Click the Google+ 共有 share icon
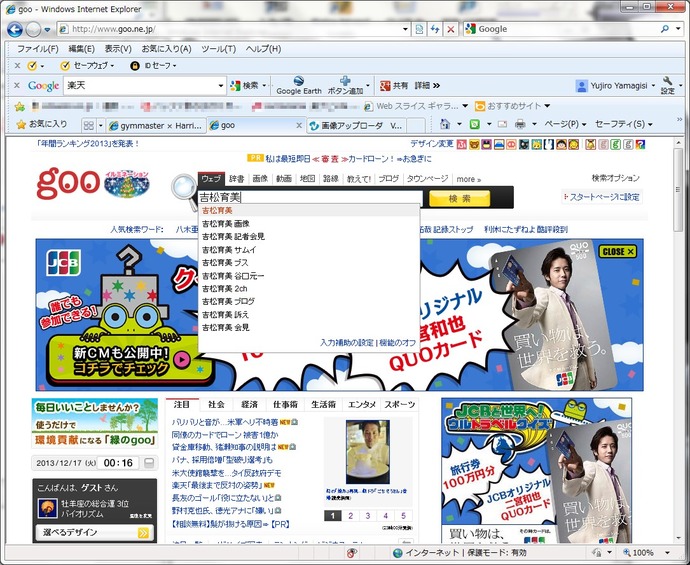Image resolution: width=690 pixels, height=565 pixels. [385, 85]
